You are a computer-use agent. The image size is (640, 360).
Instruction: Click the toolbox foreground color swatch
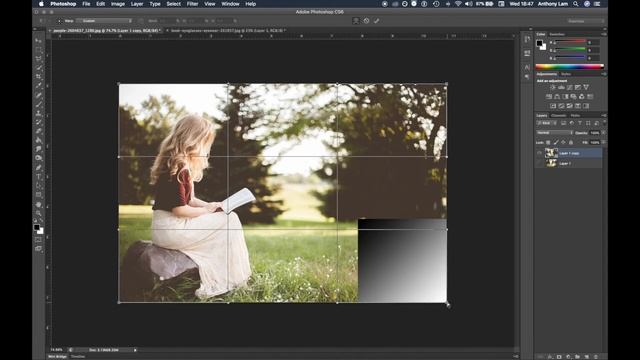pos(37,227)
